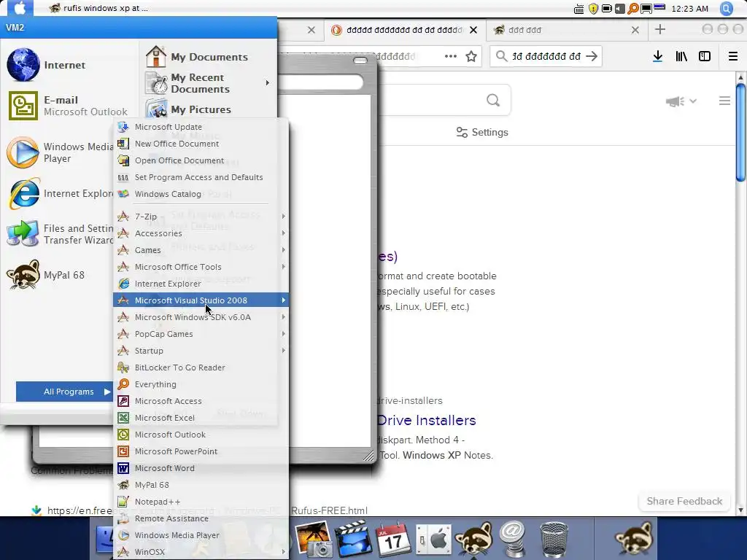Open the Trash can in the dock
The width and height of the screenshot is (747, 560).
coord(554,539)
